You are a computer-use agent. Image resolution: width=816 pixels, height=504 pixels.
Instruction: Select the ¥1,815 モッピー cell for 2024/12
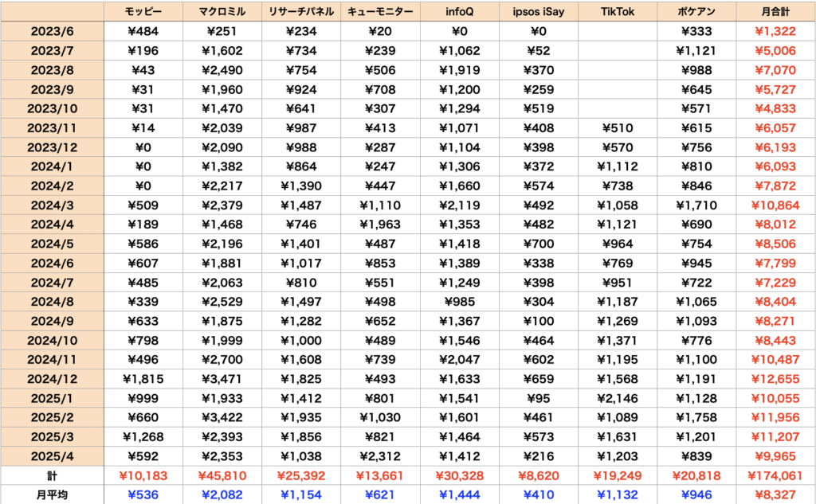coord(143,379)
